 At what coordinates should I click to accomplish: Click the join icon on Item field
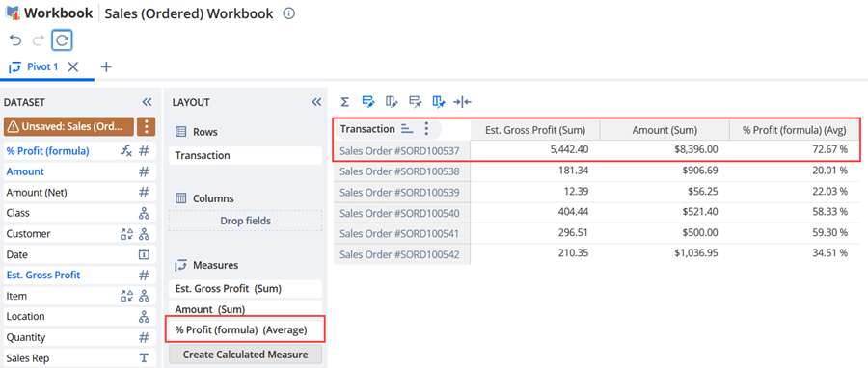click(126, 296)
